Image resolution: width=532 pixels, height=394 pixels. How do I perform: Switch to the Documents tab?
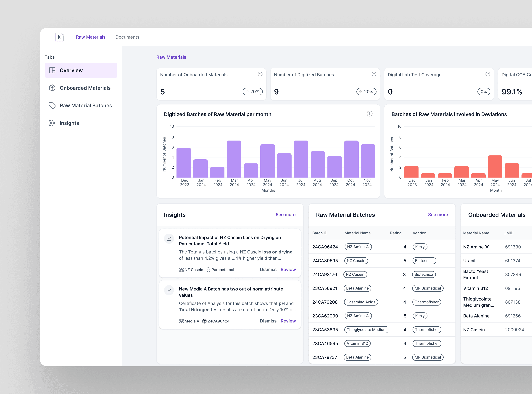pyautogui.click(x=127, y=37)
